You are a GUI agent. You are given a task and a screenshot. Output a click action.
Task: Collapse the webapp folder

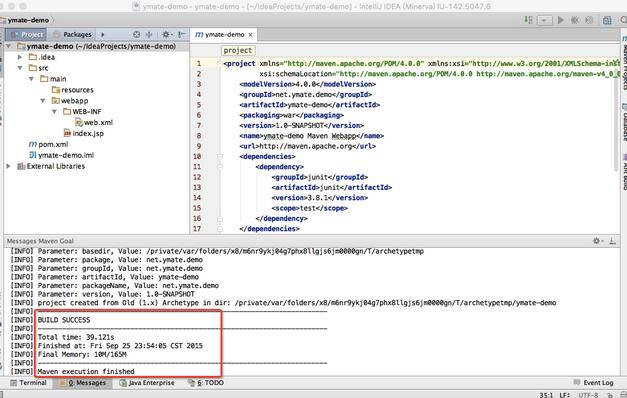43,100
